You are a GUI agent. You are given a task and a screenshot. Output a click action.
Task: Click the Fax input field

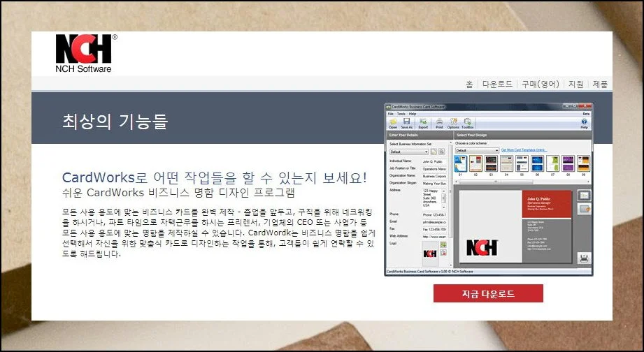[434, 229]
